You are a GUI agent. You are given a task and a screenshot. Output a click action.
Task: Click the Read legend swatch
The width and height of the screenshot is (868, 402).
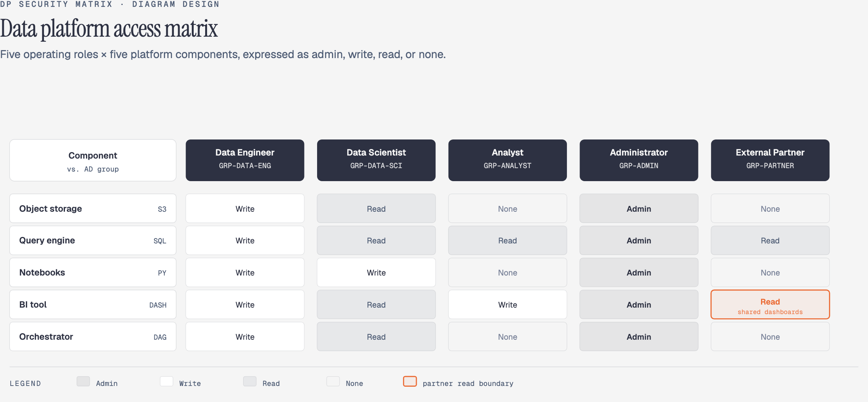click(250, 381)
